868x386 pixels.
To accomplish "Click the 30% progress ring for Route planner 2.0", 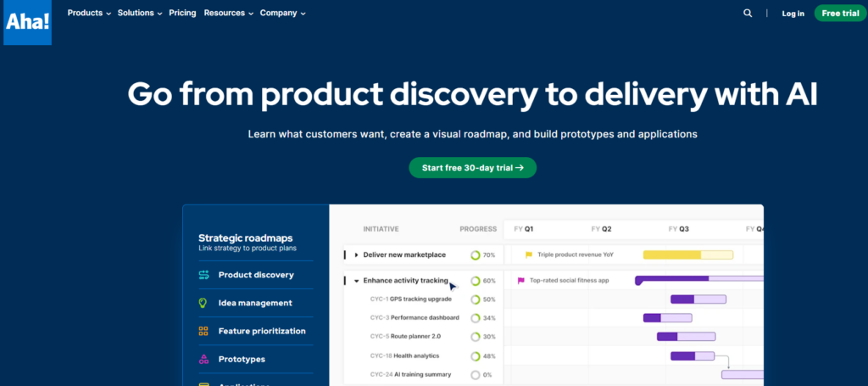I will 475,337.
